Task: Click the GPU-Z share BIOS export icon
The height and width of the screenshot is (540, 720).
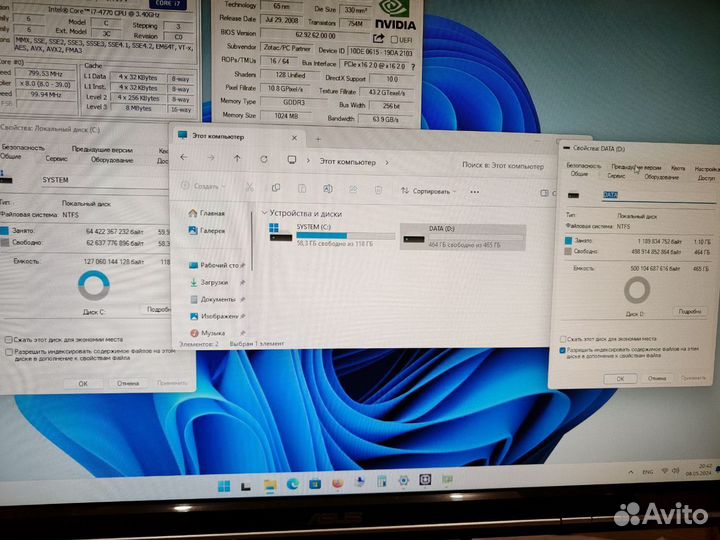Action: point(378,39)
